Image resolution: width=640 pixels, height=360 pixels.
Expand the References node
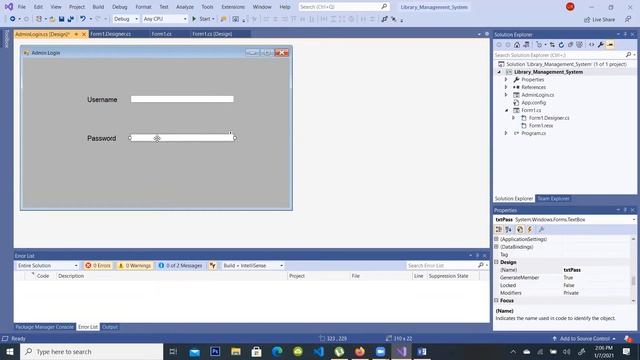click(x=506, y=87)
